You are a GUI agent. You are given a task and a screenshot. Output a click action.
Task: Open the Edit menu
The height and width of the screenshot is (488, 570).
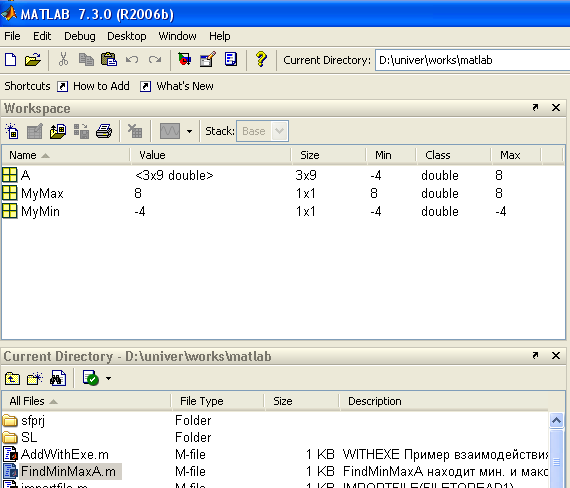point(42,36)
